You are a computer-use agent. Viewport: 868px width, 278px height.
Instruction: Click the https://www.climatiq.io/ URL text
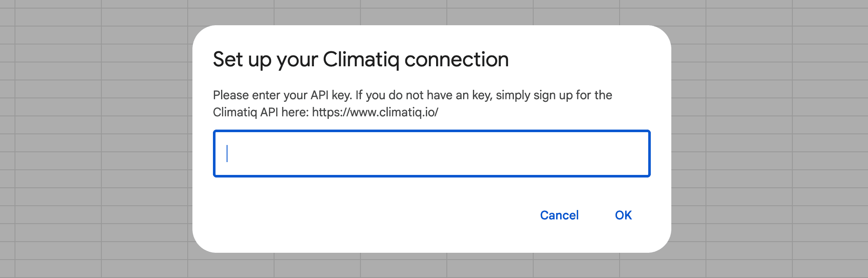[x=375, y=112]
